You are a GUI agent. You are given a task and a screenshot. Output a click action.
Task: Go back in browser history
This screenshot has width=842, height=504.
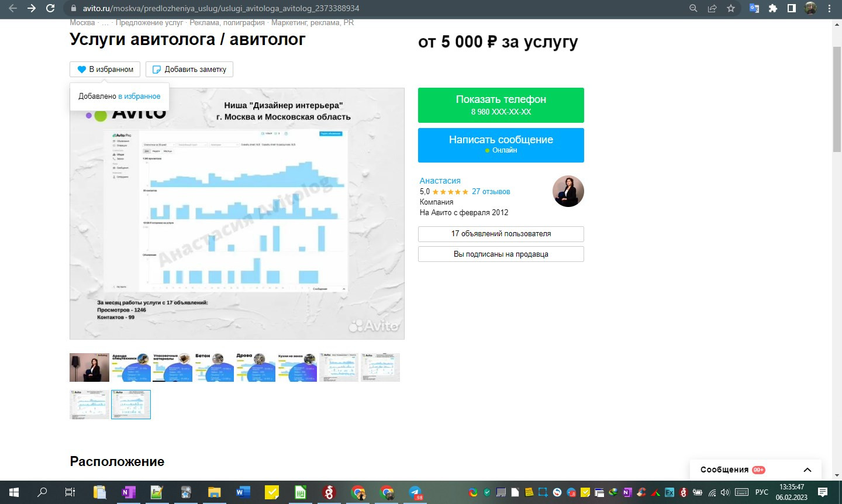(x=13, y=8)
